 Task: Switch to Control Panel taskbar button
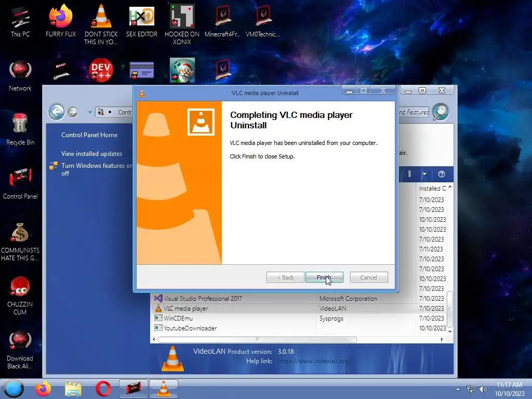coord(134,389)
